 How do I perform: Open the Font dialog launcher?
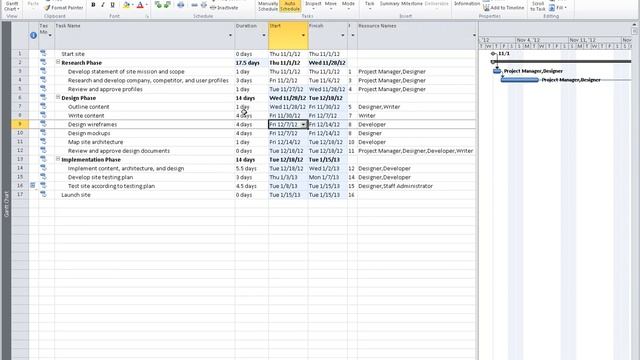coord(147,16)
